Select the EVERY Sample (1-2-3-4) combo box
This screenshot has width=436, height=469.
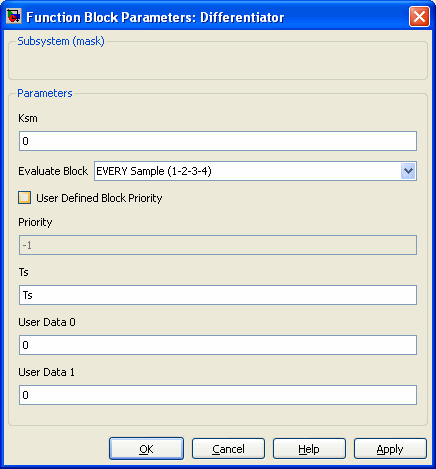coord(255,171)
